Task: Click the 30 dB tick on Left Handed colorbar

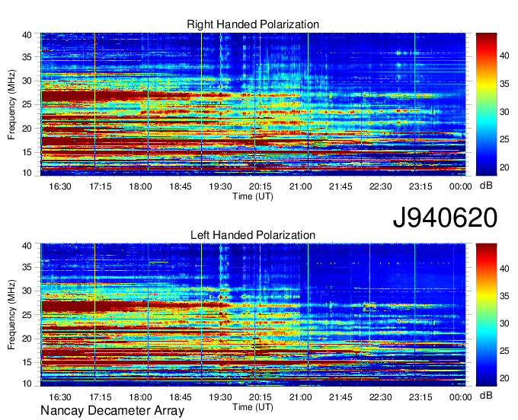Action: [x=504, y=323]
